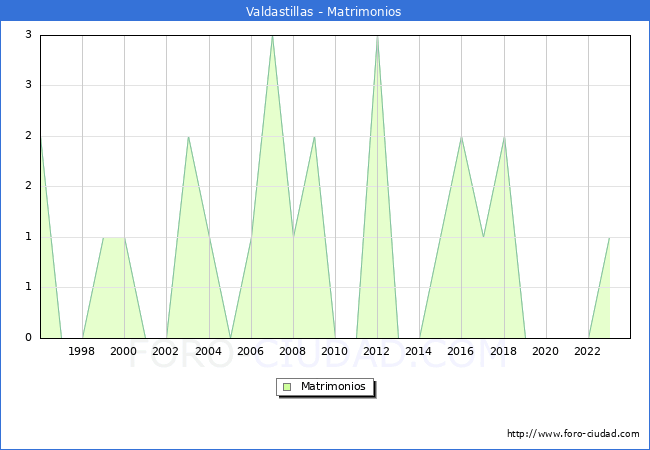Click the 2012 peak data point
Image resolution: width=650 pixels, height=450 pixels.
pyautogui.click(x=377, y=36)
